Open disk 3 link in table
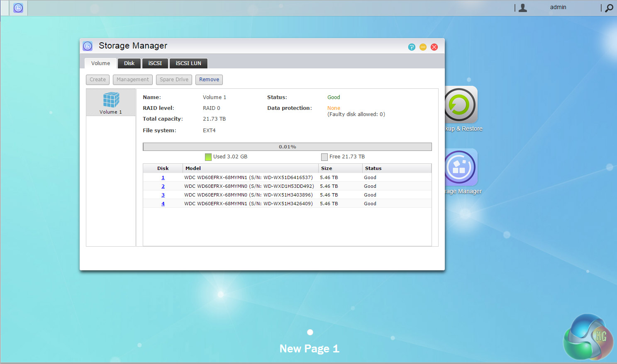Viewport: 617px width, 364px height. 163,195
